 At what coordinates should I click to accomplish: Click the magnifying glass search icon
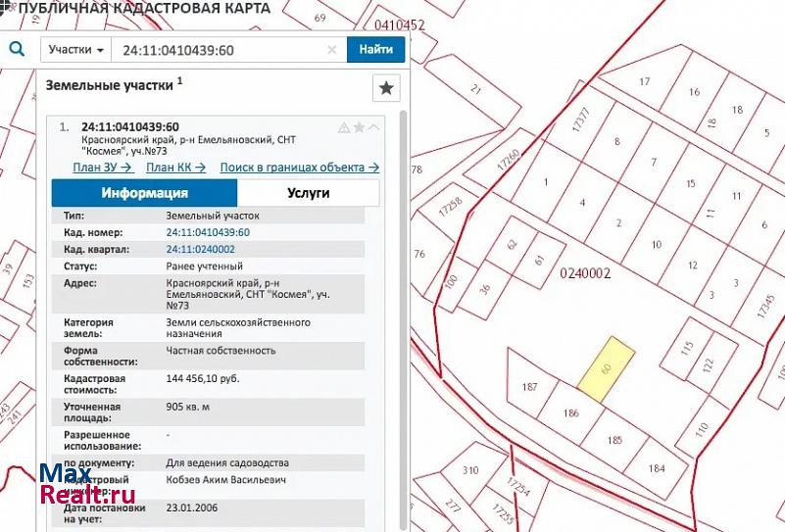click(17, 49)
